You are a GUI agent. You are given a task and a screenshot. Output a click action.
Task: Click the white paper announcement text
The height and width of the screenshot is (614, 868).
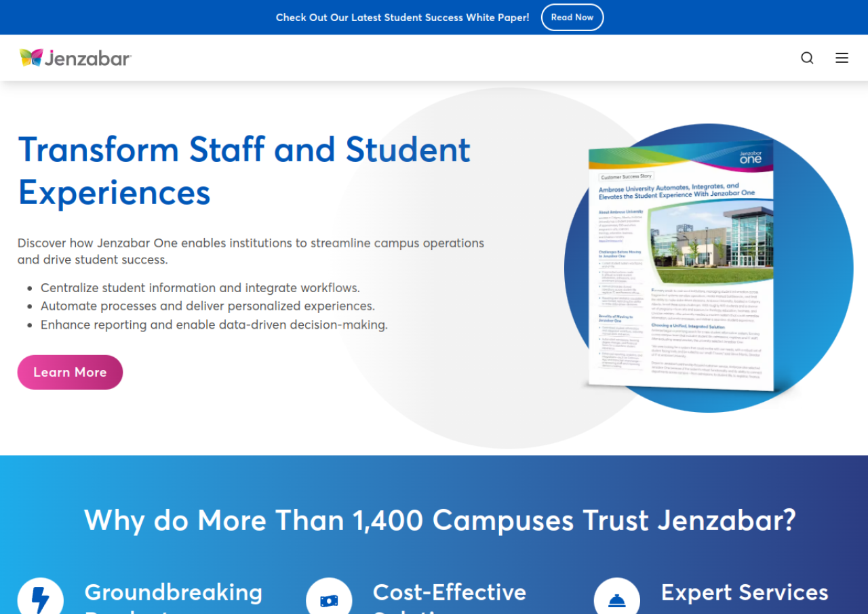tap(403, 18)
